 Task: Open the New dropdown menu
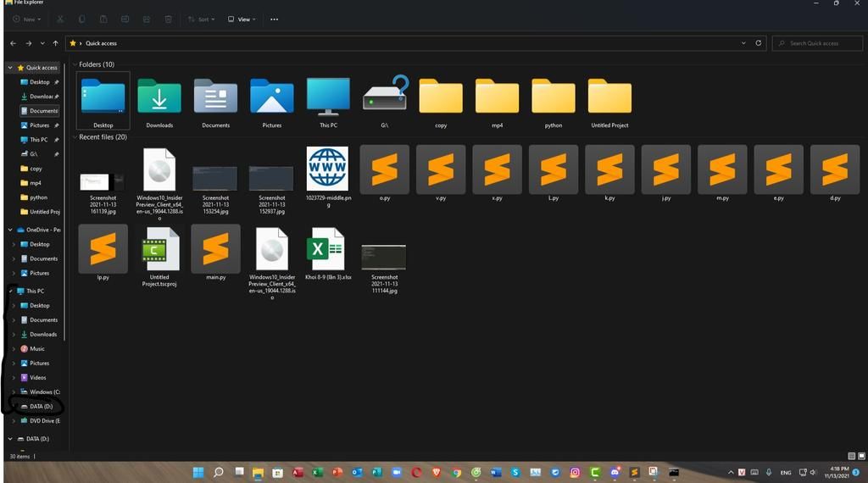coord(26,19)
